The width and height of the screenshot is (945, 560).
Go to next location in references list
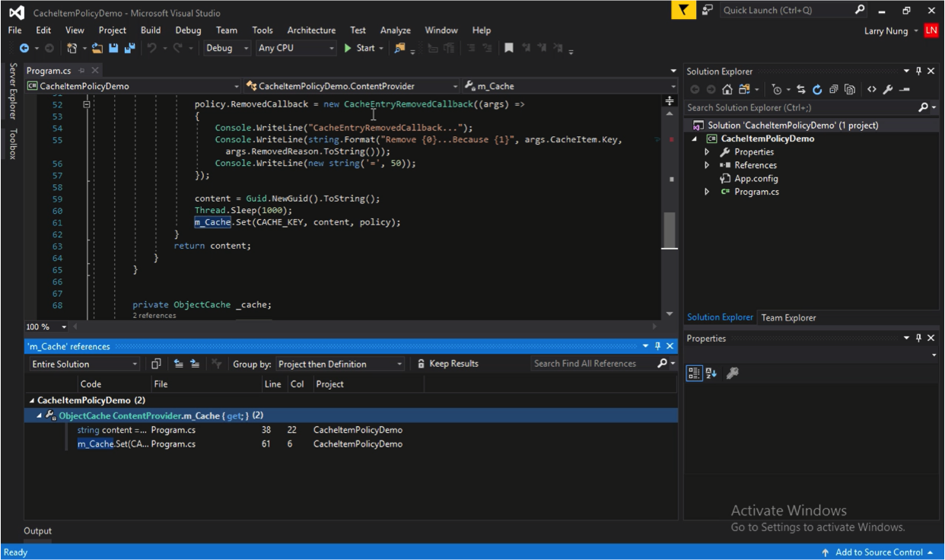(195, 364)
